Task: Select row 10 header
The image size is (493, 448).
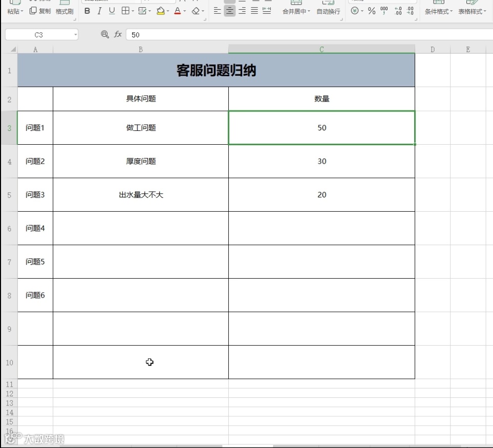Action: click(9, 363)
